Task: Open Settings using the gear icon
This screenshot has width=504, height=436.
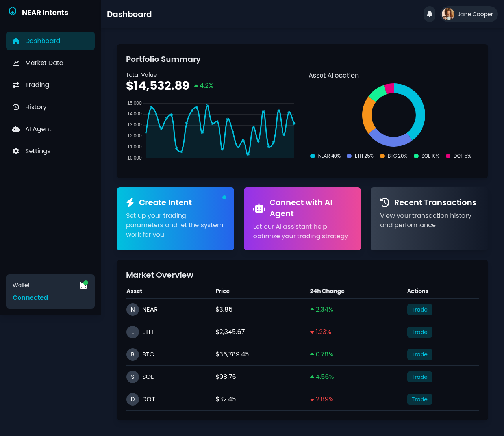Action: [16, 151]
